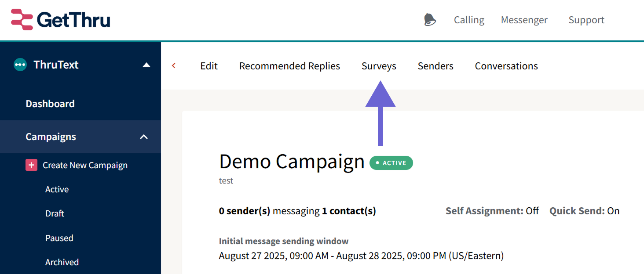
Task: Click the ThruText sidebar heading
Action: [x=56, y=65]
